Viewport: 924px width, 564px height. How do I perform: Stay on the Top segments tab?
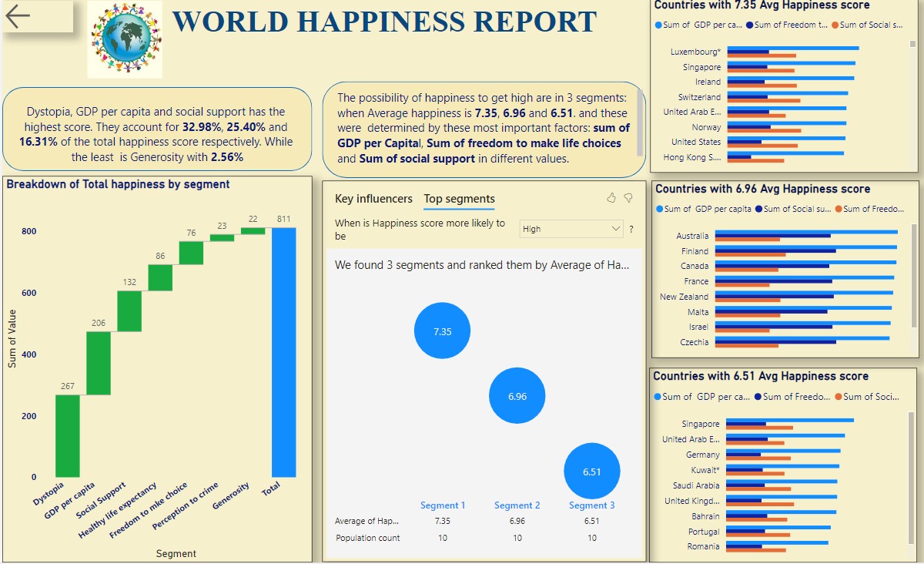click(x=459, y=199)
